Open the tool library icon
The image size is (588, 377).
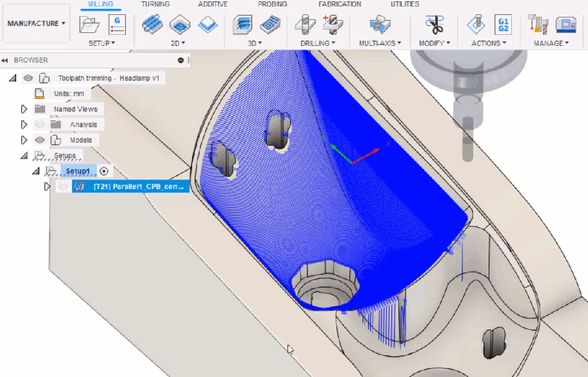click(537, 25)
